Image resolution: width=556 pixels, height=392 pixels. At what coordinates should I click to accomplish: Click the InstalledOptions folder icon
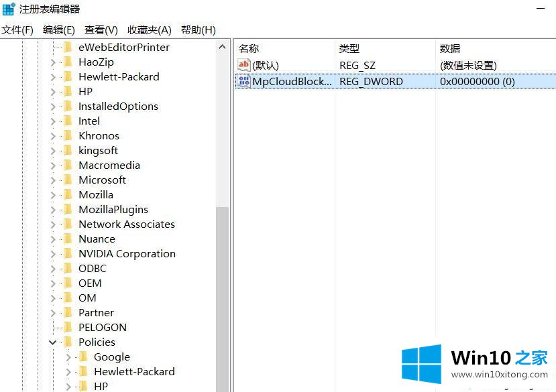[68, 106]
